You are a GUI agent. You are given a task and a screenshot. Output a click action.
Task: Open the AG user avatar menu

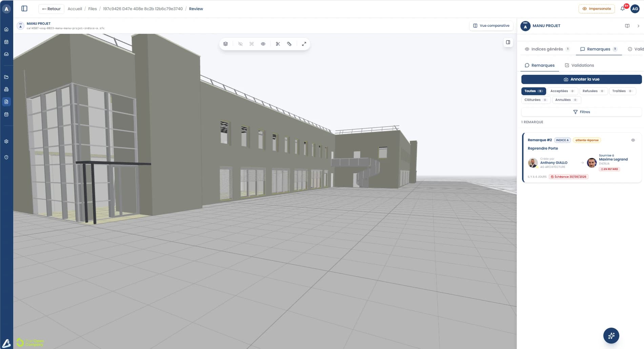pos(635,9)
